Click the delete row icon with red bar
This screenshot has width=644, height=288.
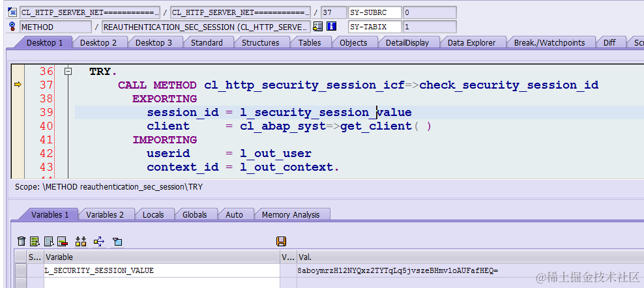pyautogui.click(x=63, y=241)
